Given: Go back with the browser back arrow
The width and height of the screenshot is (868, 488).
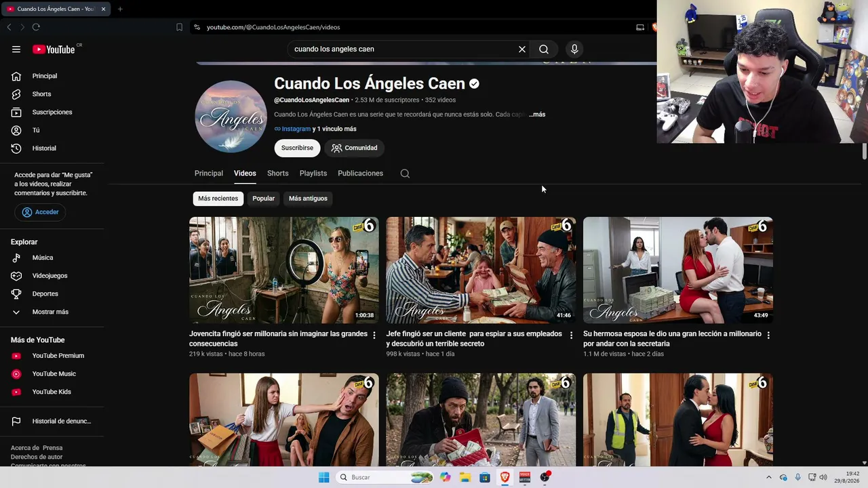Looking at the screenshot, I should [x=9, y=27].
